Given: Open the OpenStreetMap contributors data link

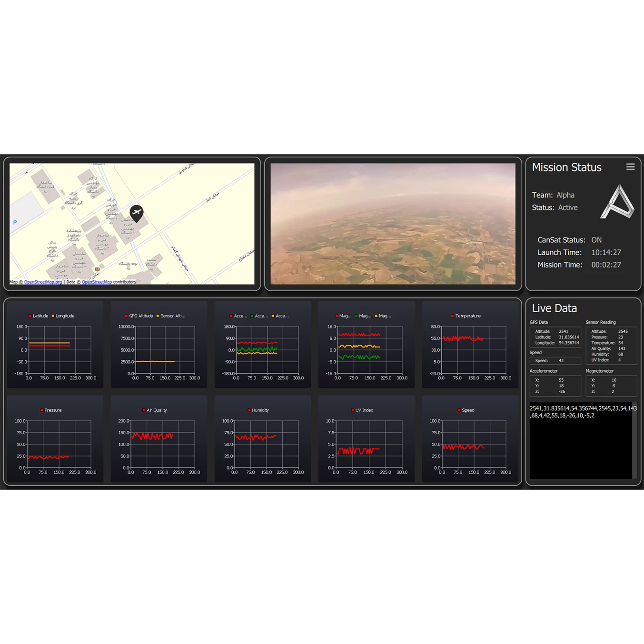Looking at the screenshot, I should pyautogui.click(x=97, y=282).
